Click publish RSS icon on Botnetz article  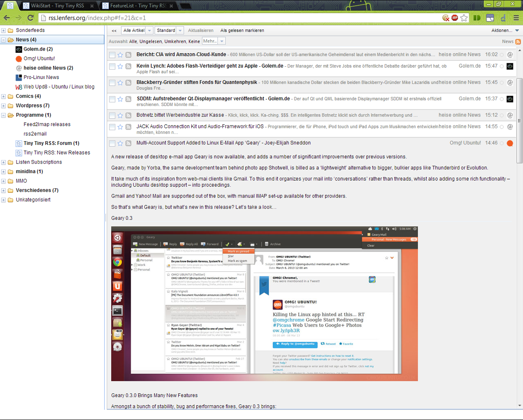point(129,116)
